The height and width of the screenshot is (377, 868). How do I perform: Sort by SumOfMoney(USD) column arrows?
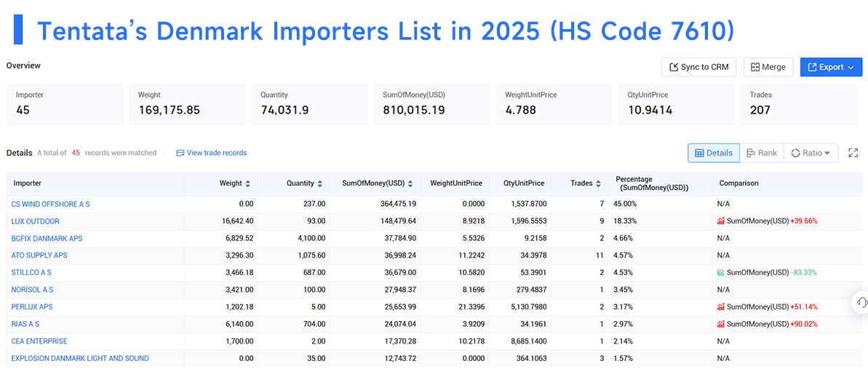coord(410,183)
